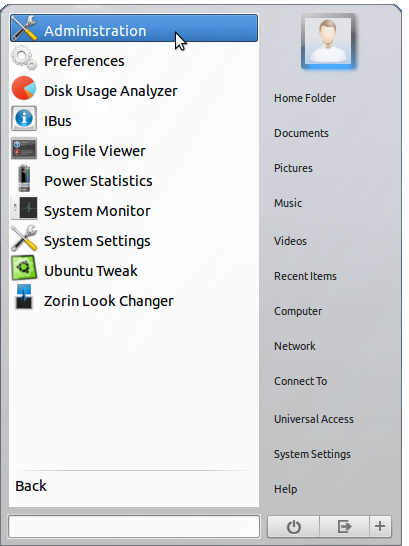Image resolution: width=409 pixels, height=546 pixels.
Task: Launch Power Statistics battery icon
Action: click(24, 178)
